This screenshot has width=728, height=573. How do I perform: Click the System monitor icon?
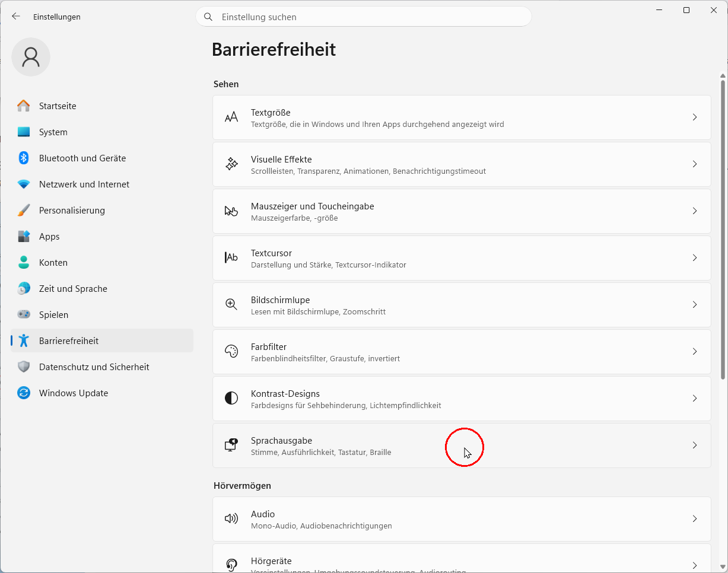point(24,132)
